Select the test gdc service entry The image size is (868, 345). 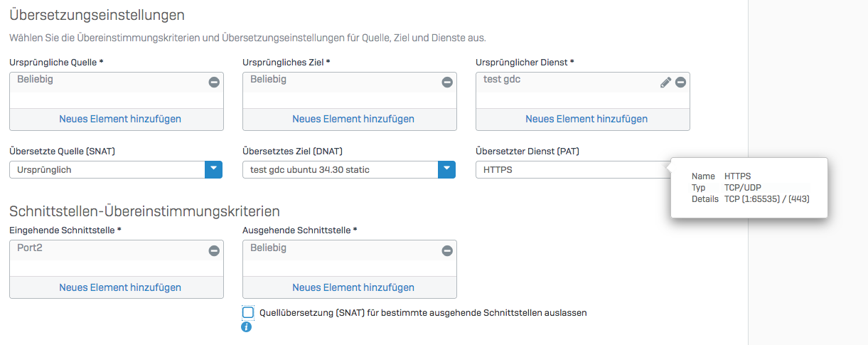pyautogui.click(x=502, y=80)
